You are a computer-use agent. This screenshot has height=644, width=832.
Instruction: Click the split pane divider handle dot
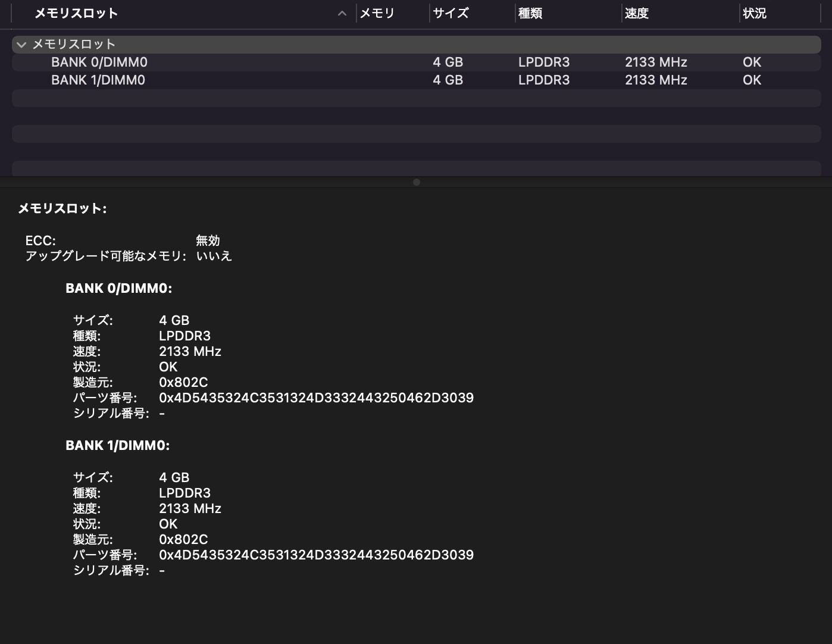coord(417,182)
